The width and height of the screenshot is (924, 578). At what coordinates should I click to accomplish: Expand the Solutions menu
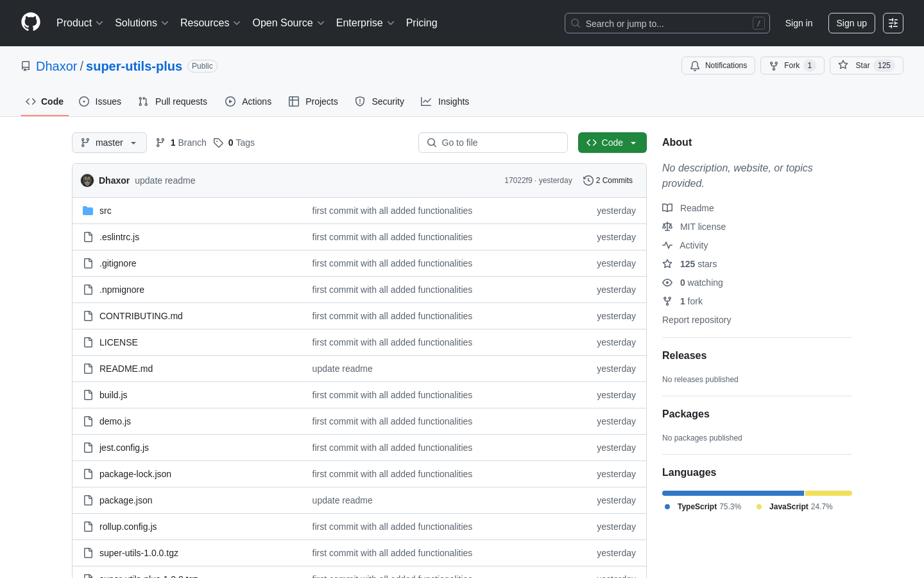pyautogui.click(x=142, y=23)
